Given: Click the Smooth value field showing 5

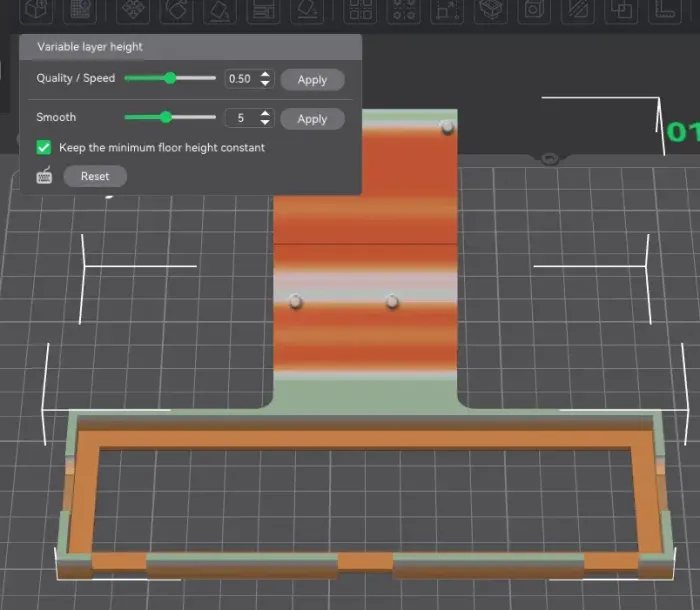Looking at the screenshot, I should pyautogui.click(x=240, y=118).
